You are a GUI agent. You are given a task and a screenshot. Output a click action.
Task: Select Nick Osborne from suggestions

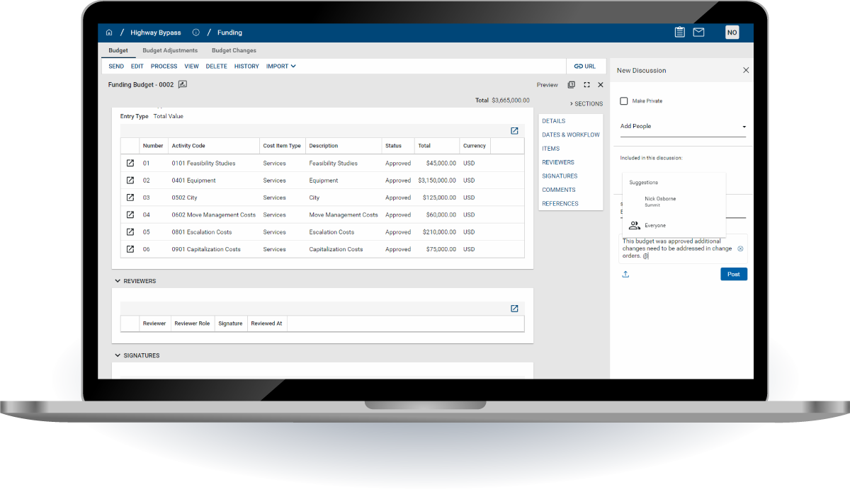(659, 201)
